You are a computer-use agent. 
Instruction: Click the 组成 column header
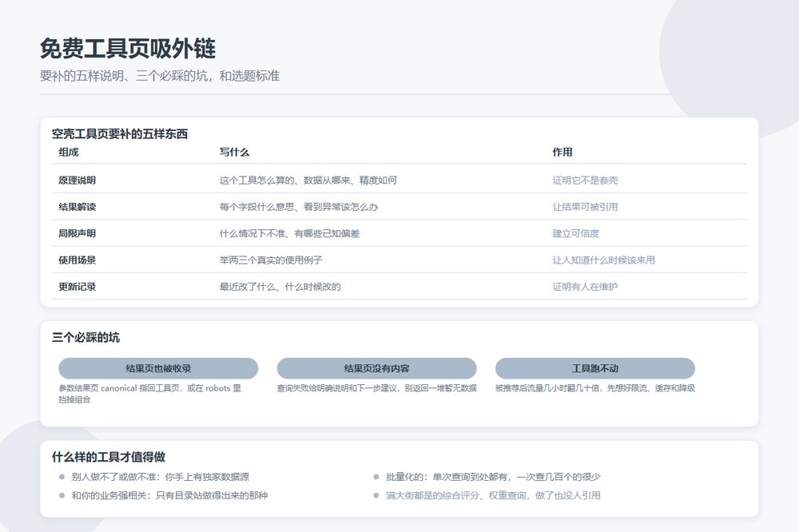68,152
